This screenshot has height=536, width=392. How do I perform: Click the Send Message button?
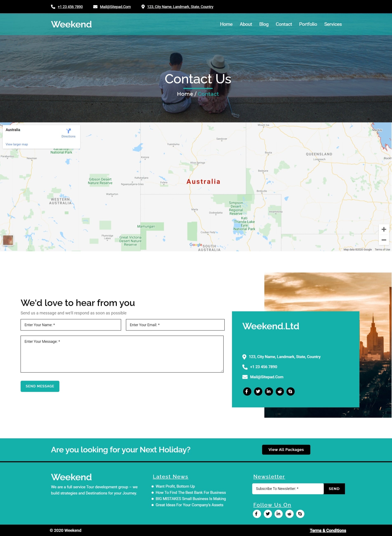point(40,386)
